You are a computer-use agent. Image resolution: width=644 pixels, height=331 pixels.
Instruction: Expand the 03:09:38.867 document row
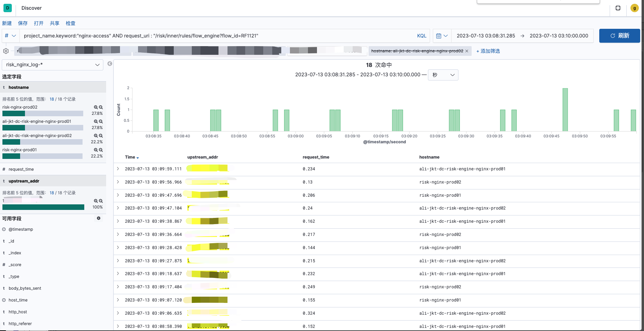click(x=118, y=221)
